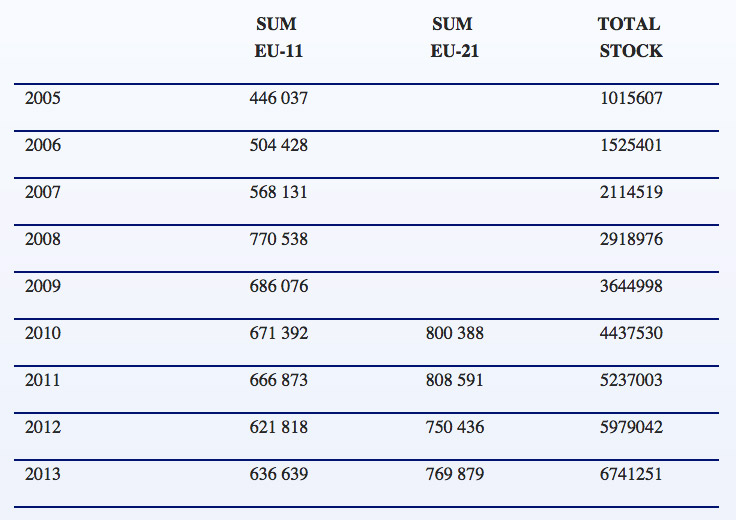Viewport: 736px width, 520px height.
Task: Click the 2013 year row label
Action: pyautogui.click(x=43, y=474)
